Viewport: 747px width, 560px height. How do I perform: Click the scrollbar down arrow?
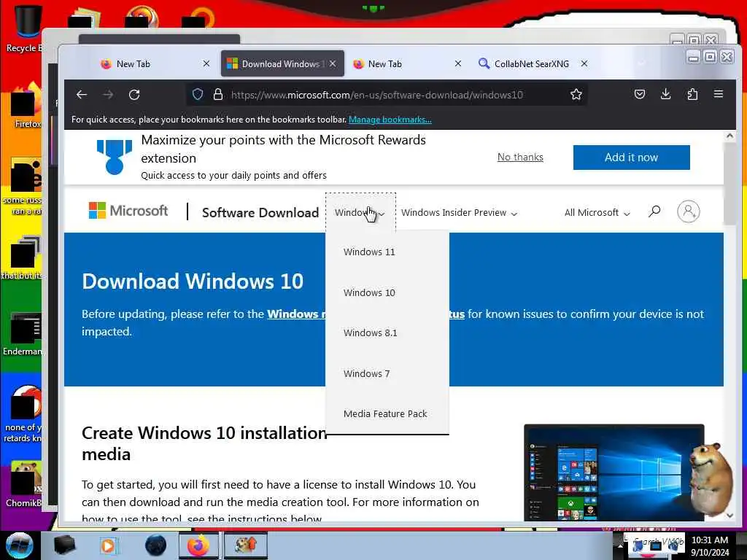pos(729,516)
